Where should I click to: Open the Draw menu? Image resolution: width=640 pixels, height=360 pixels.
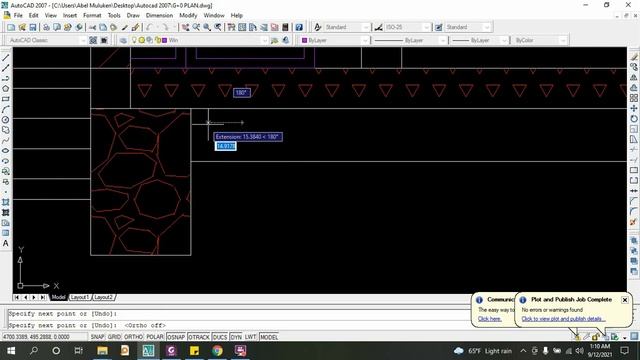pos(133,15)
